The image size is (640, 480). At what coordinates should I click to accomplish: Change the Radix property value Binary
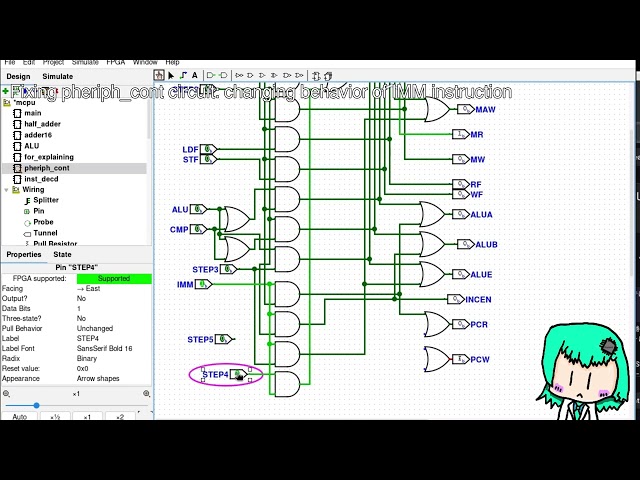point(113,358)
